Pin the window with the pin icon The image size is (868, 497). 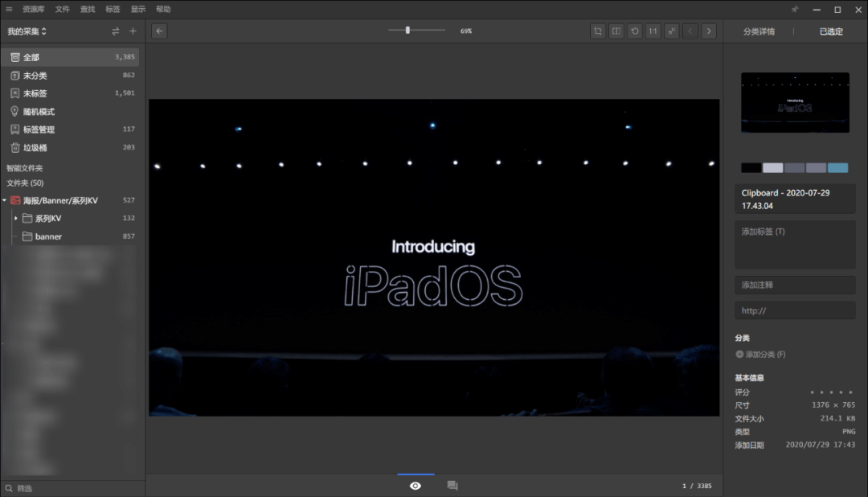[x=794, y=10]
